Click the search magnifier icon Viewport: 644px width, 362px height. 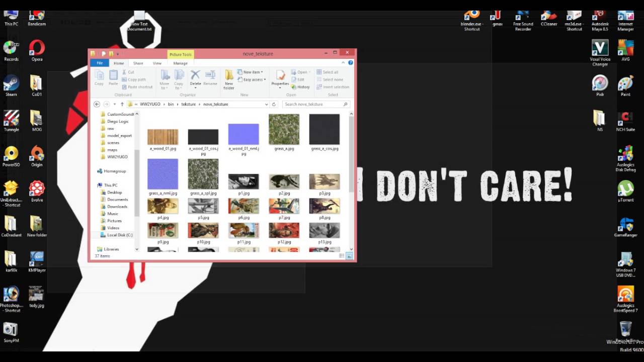[x=345, y=104]
